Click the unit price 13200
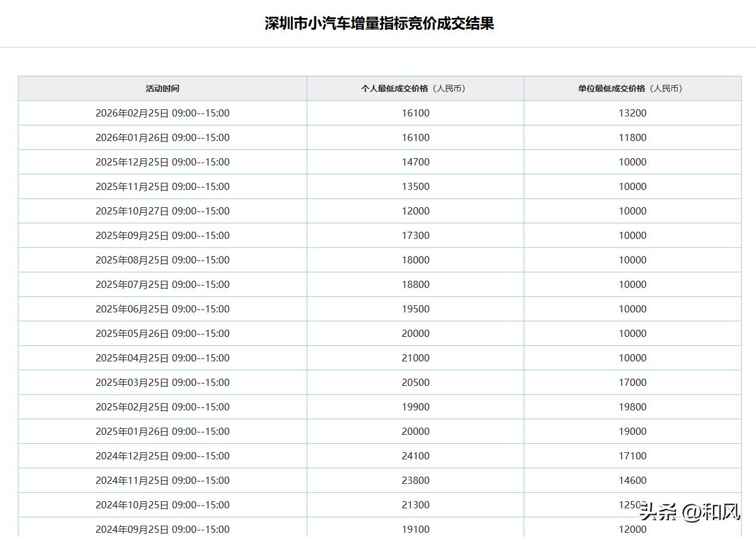This screenshot has width=756, height=537. 632,113
